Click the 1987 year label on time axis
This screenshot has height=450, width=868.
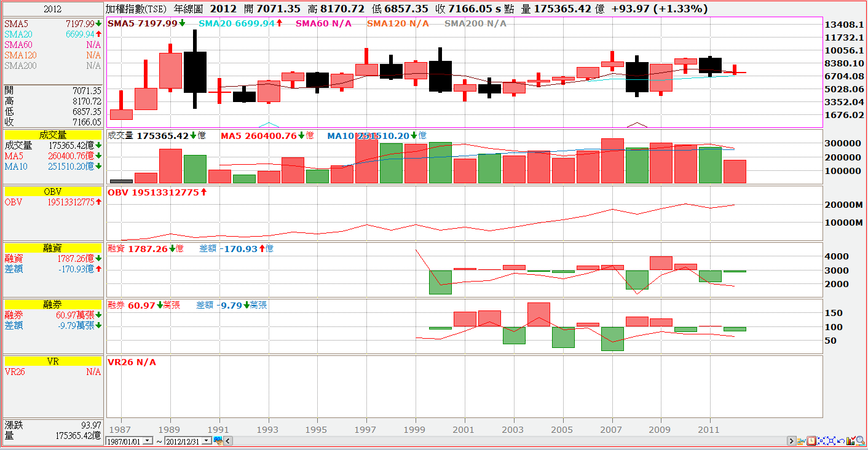click(120, 429)
